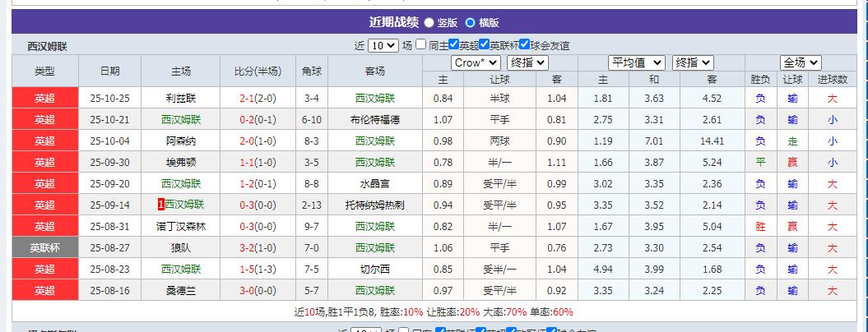Viewport: 868px width, 332px height.
Task: Click the 2-1 score of the 利兹联 match
Action: [x=245, y=98]
